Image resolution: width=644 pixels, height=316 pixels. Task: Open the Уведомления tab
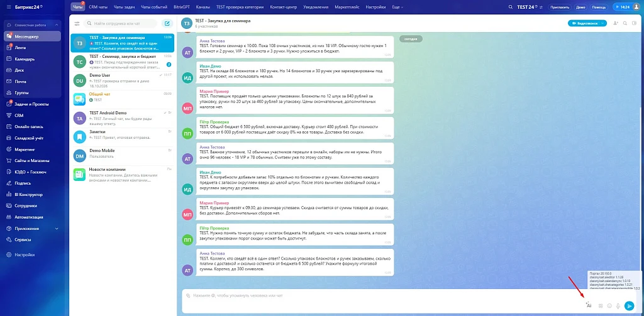[x=316, y=7]
